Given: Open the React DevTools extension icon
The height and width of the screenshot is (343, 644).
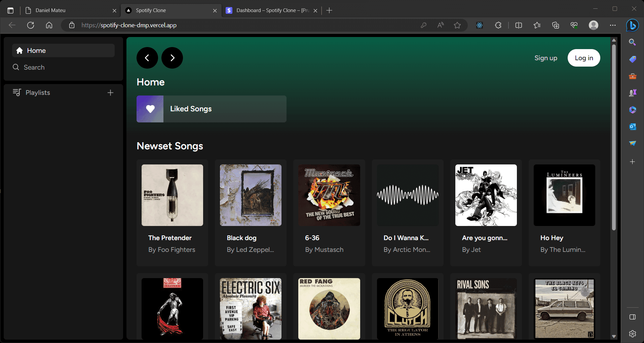Looking at the screenshot, I should (x=480, y=25).
